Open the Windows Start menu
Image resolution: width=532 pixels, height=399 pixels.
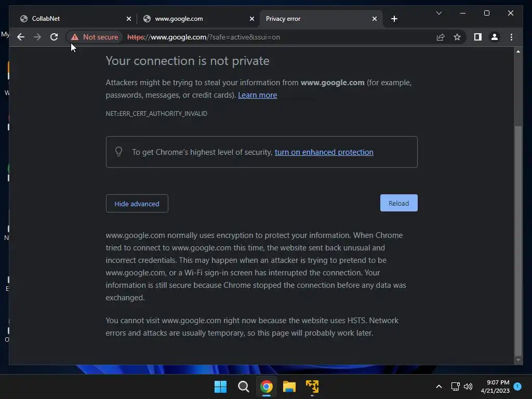[x=220, y=387]
